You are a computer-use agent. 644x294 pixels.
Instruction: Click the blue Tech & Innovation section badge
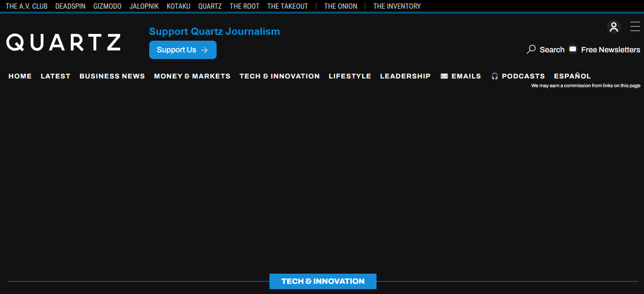click(x=323, y=281)
